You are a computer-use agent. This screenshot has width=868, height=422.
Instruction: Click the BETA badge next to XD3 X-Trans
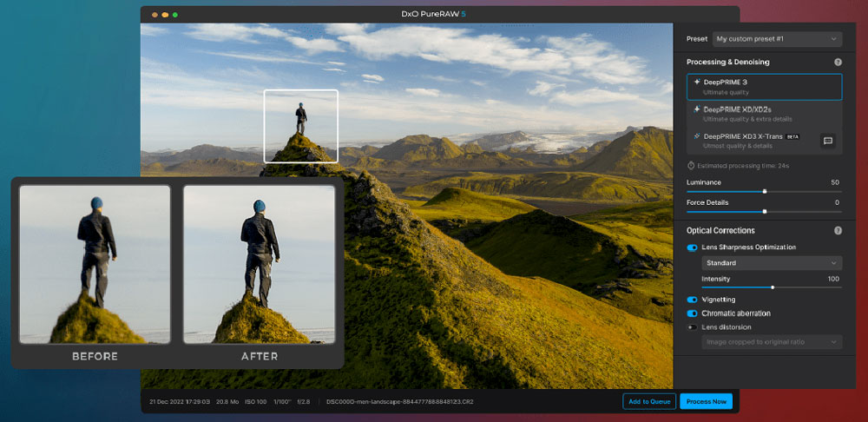tap(792, 136)
